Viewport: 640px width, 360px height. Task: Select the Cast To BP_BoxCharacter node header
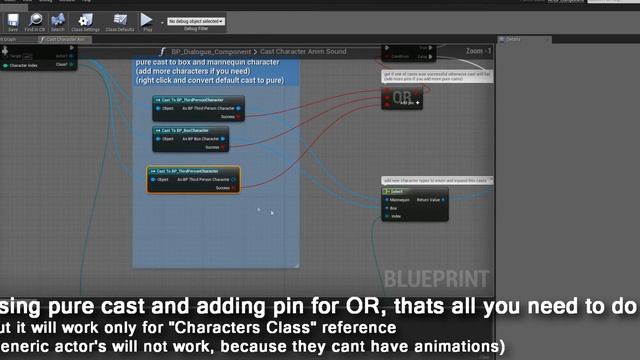click(x=190, y=131)
